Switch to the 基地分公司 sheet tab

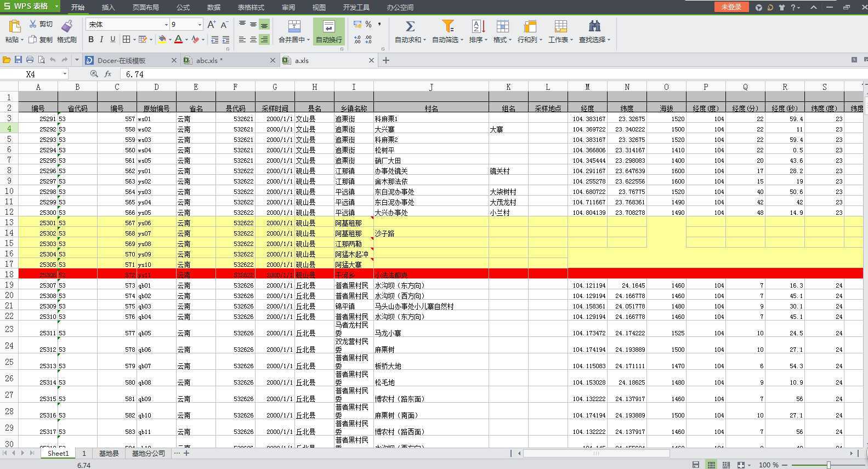point(148,453)
